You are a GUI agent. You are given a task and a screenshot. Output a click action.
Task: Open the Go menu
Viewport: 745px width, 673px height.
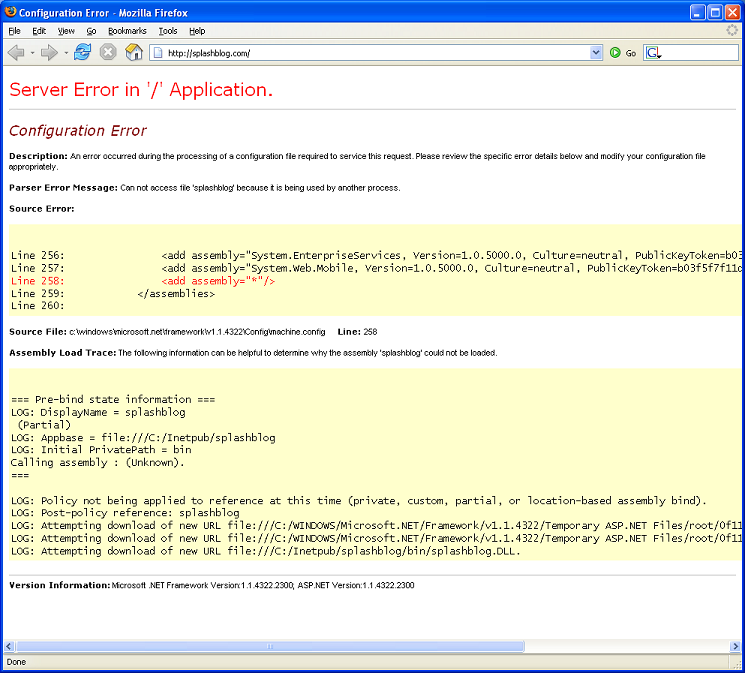pyautogui.click(x=91, y=31)
